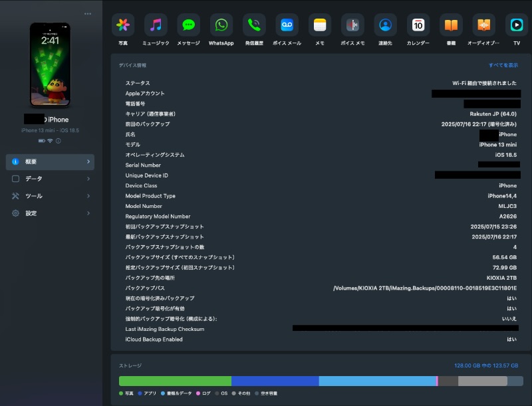
Task: Click the Wi-Fi 経由で接続されました status value
Action: 485,83
